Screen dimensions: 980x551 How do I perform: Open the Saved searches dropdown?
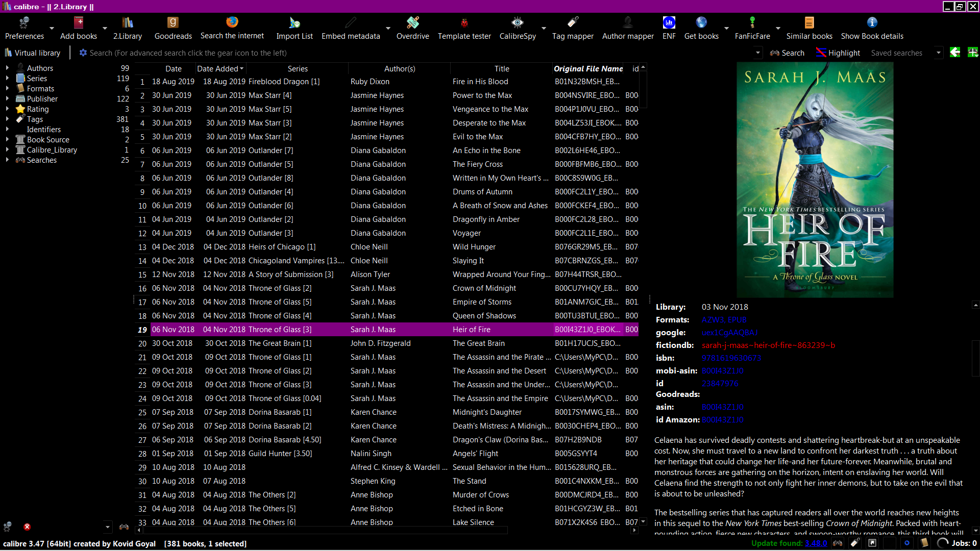pyautogui.click(x=938, y=53)
